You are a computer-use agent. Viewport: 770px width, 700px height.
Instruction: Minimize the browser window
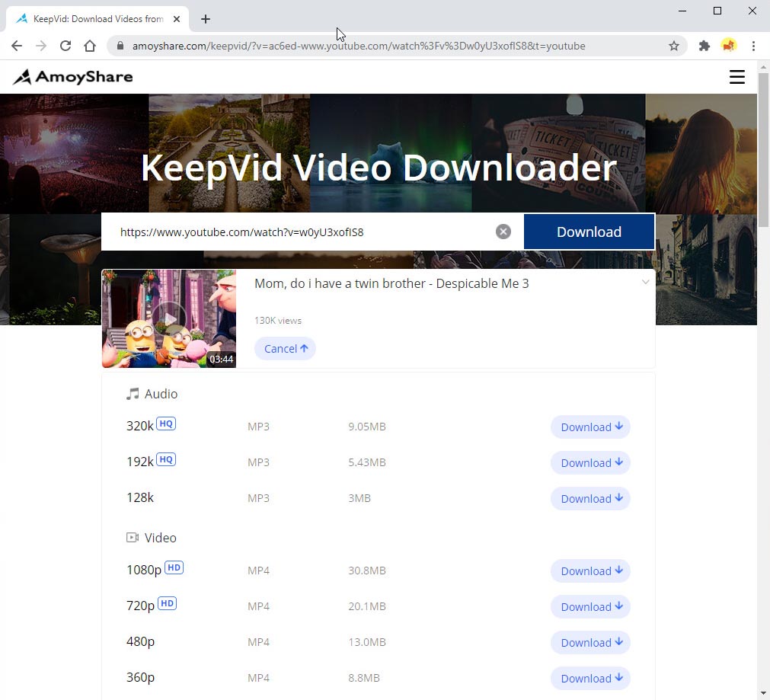click(682, 11)
